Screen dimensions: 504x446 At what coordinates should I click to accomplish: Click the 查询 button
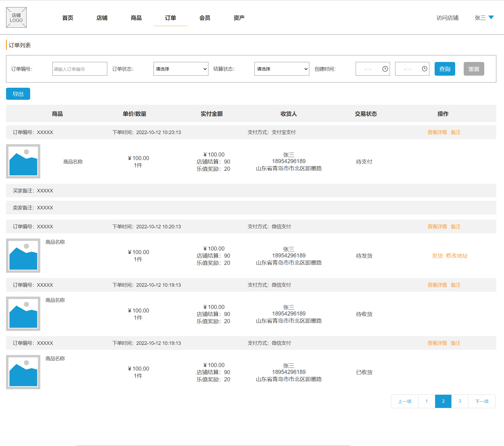[x=445, y=69]
